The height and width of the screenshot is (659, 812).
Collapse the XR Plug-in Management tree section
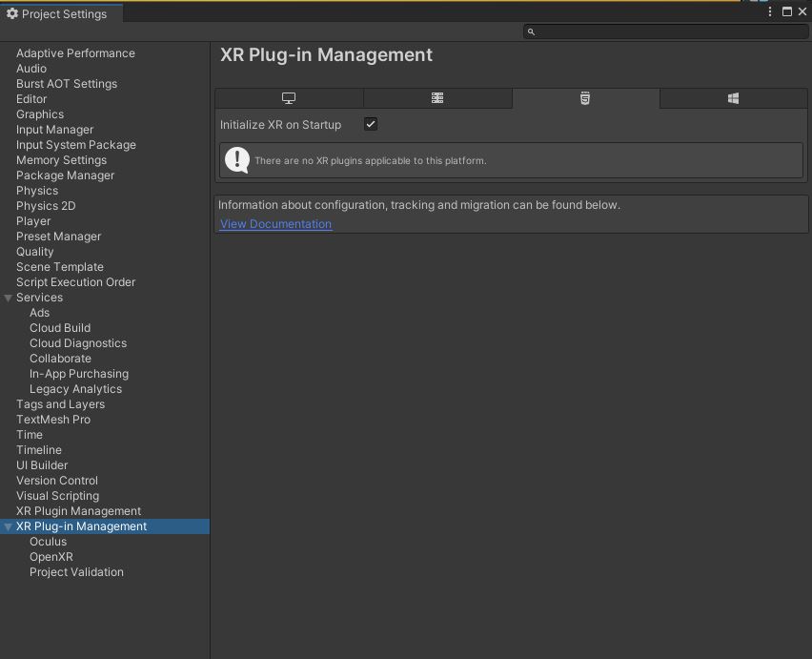coord(8,525)
